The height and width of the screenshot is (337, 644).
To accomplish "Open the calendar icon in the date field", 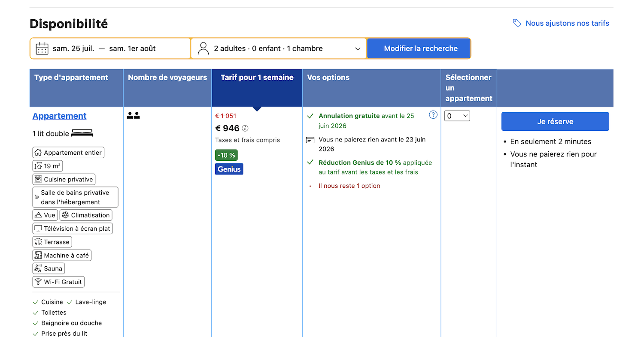I will [x=42, y=48].
